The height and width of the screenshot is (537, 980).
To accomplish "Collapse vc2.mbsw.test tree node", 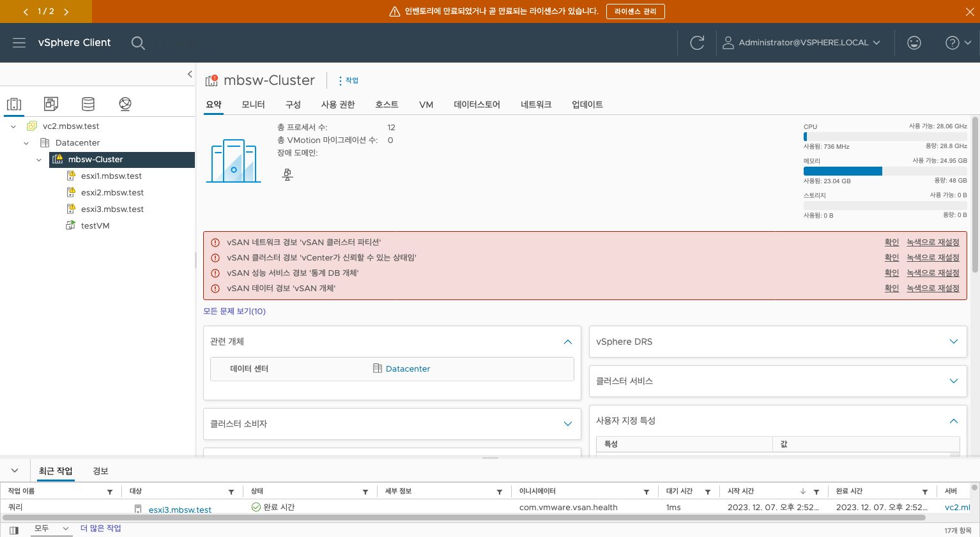I will 13,126.
